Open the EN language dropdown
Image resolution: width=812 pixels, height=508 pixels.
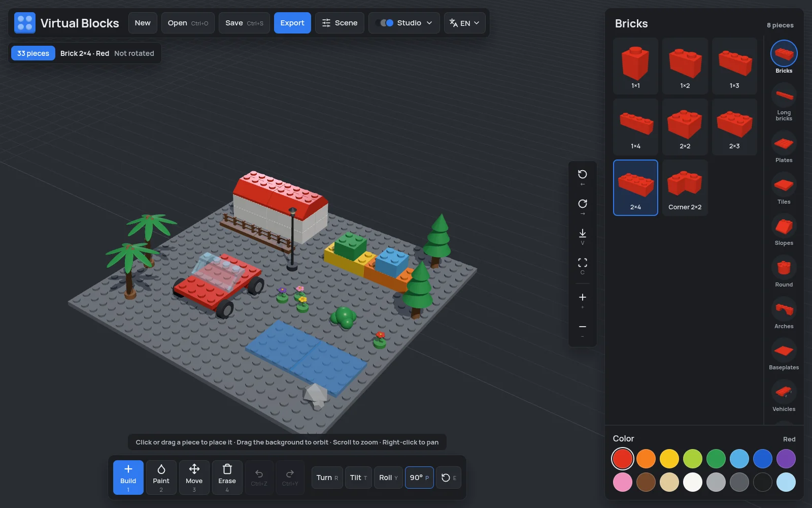pyautogui.click(x=464, y=23)
